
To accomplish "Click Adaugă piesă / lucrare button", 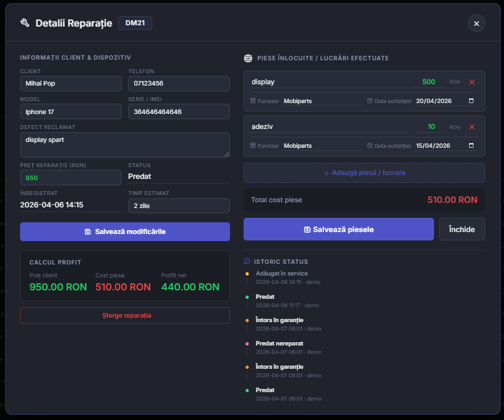I will pyautogui.click(x=364, y=172).
